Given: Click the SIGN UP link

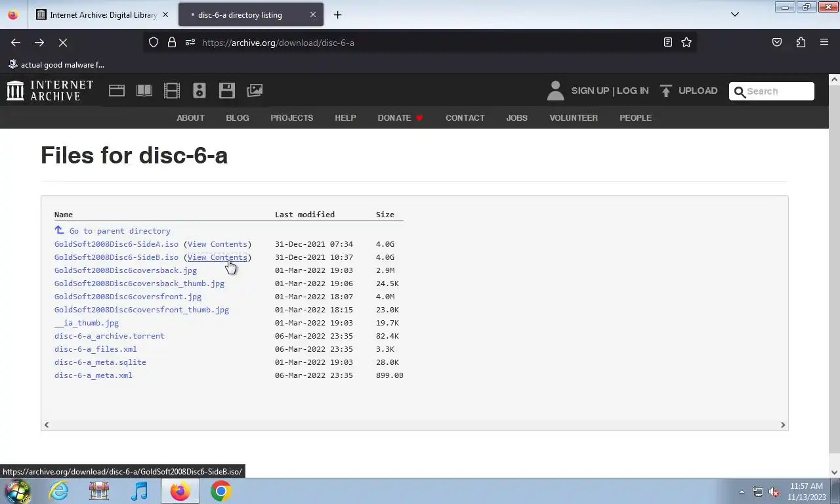Looking at the screenshot, I should (x=590, y=91).
